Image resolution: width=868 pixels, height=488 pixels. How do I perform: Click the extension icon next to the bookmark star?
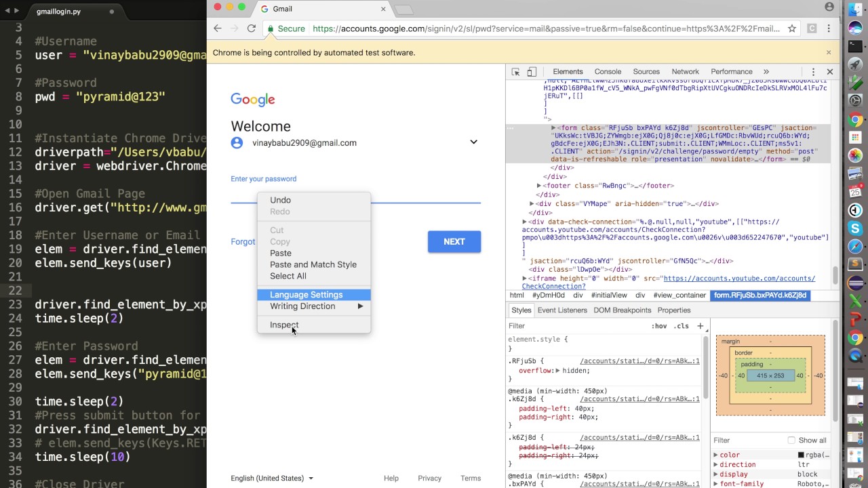pyautogui.click(x=812, y=28)
